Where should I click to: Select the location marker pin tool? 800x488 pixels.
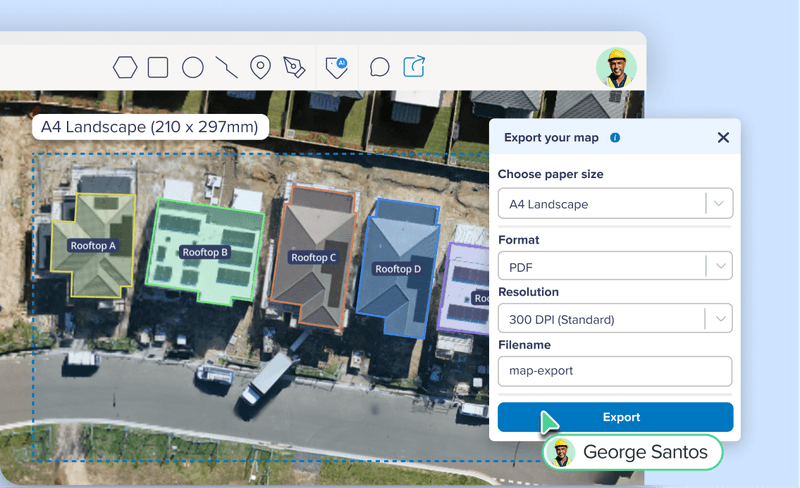(260, 67)
